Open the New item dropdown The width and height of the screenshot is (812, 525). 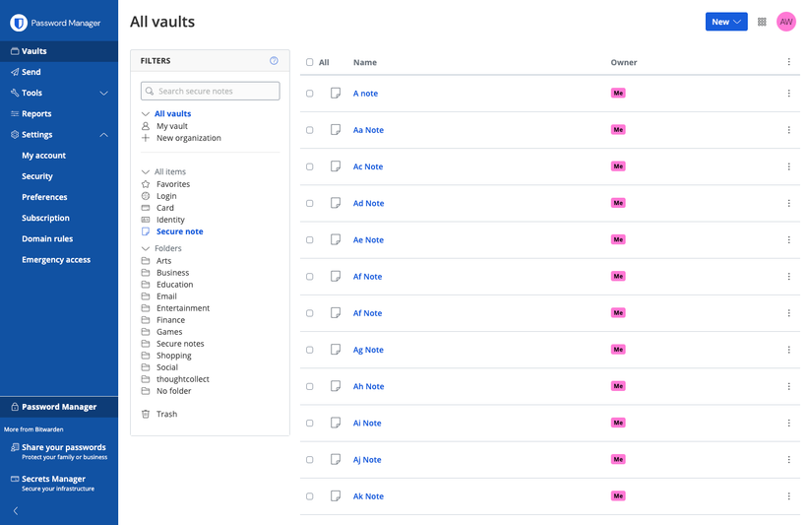pos(726,22)
